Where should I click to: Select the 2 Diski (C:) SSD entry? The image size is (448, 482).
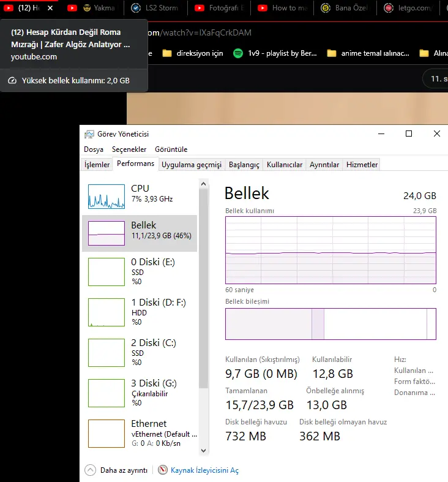pyautogui.click(x=140, y=353)
